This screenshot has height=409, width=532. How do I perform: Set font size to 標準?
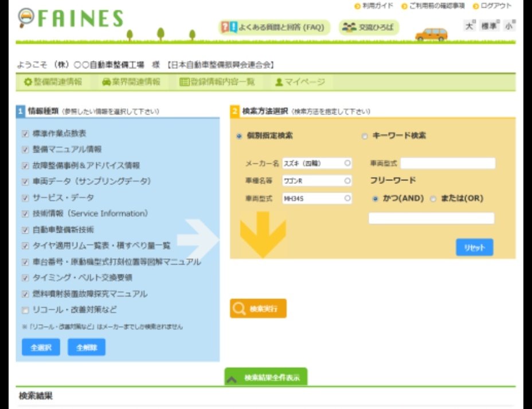pyautogui.click(x=489, y=26)
